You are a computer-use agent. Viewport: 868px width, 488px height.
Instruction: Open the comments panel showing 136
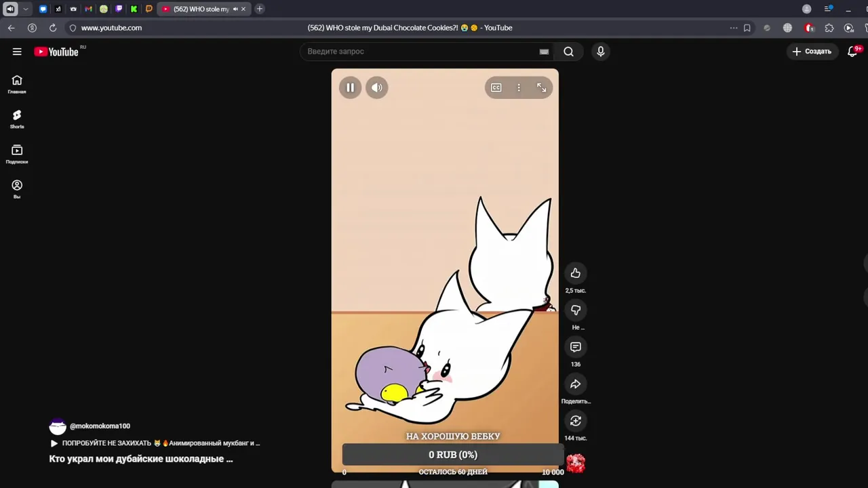(x=576, y=347)
